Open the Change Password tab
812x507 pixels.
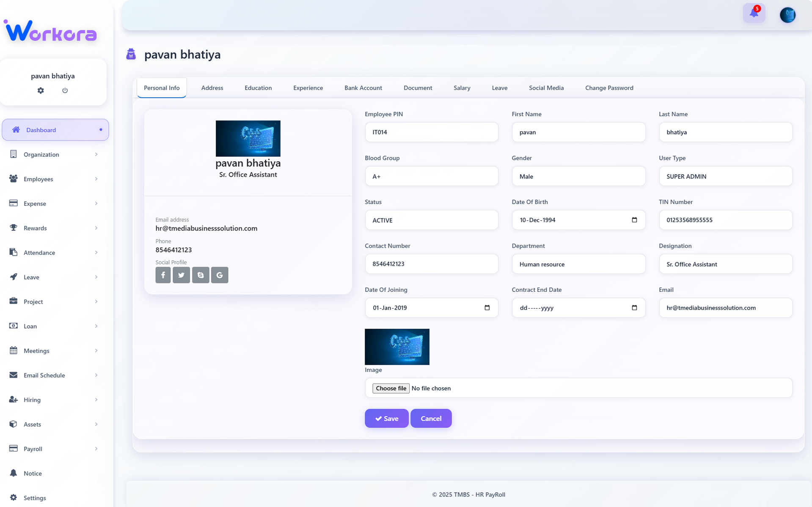pos(609,88)
